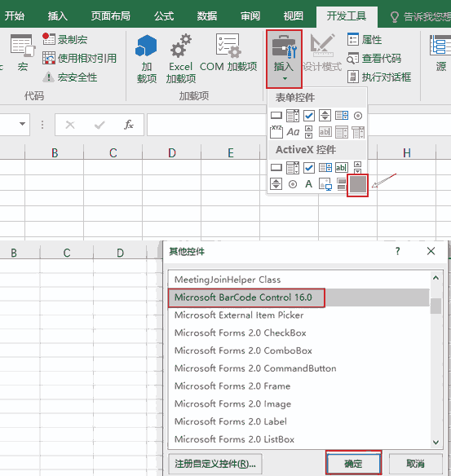Select More Controls icon in ActiveX section
The height and width of the screenshot is (476, 451).
tap(357, 184)
